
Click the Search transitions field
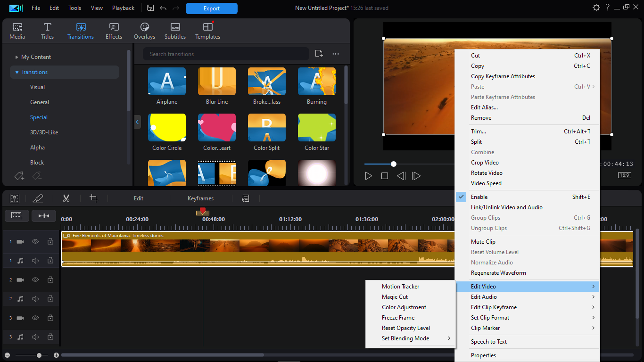point(225,54)
